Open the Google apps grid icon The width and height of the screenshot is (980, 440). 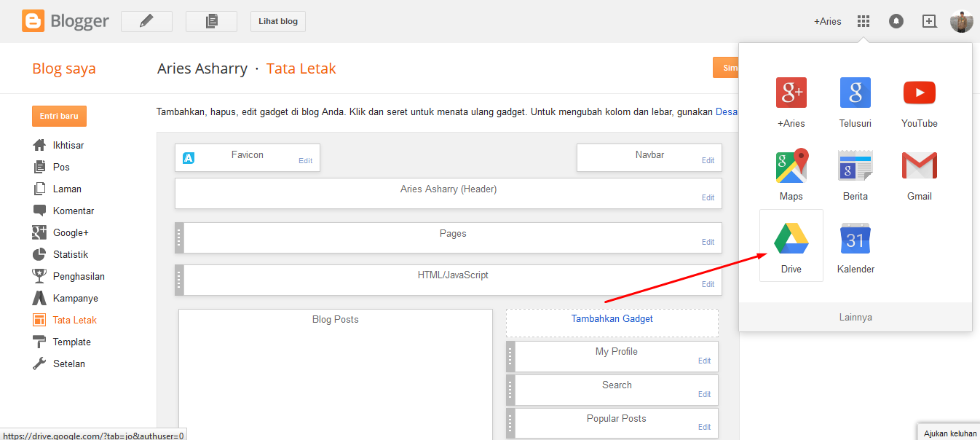[864, 21]
